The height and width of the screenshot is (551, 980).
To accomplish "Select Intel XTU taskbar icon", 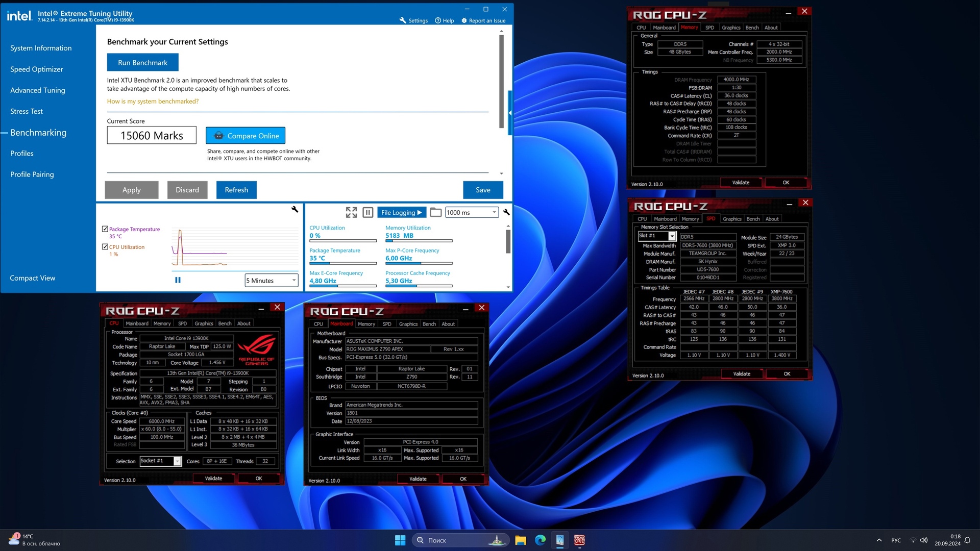I will [x=560, y=540].
